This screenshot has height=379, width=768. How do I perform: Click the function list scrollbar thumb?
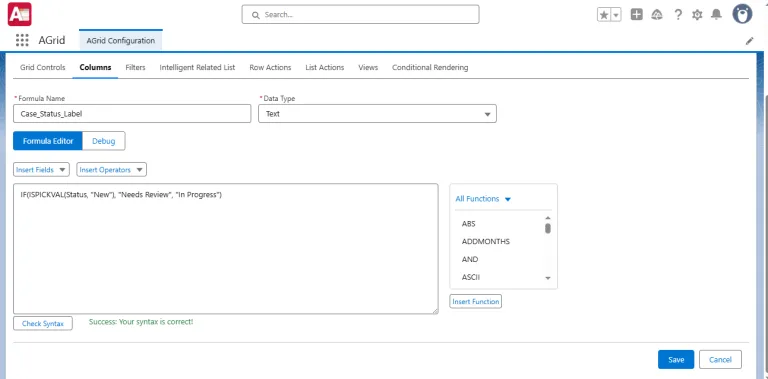548,228
